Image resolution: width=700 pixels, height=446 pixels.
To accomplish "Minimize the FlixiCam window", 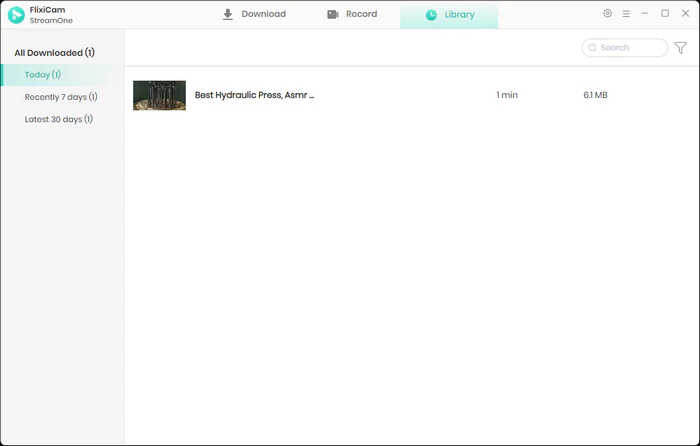I will [x=645, y=14].
